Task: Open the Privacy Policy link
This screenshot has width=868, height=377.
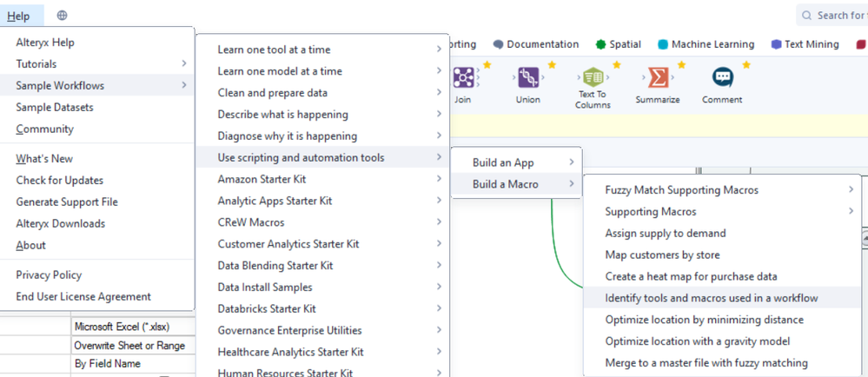Action: [x=96, y=274]
